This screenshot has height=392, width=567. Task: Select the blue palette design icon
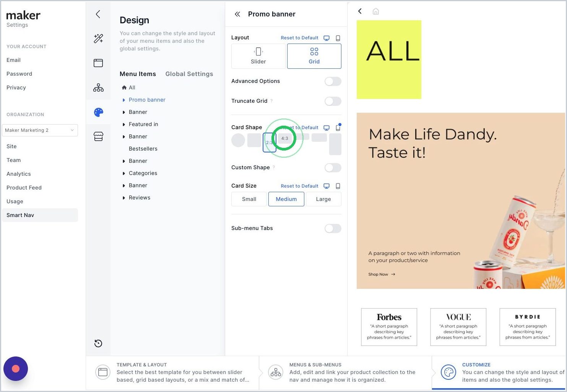[99, 112]
